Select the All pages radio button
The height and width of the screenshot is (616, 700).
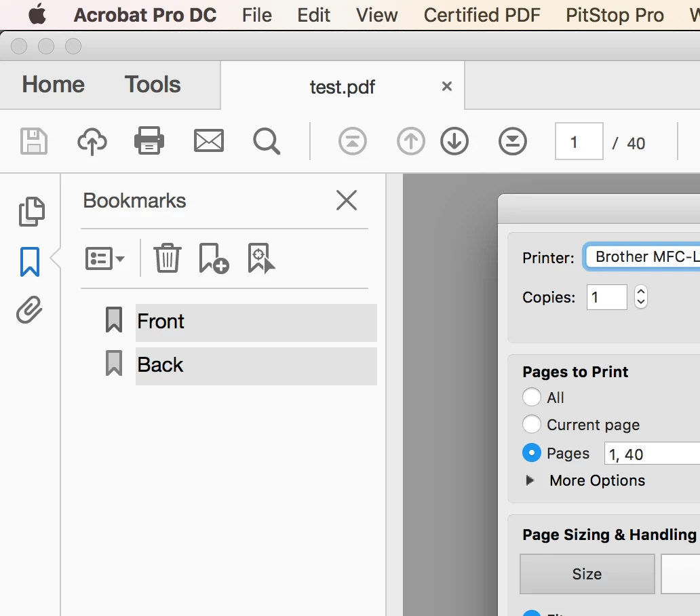point(531,397)
